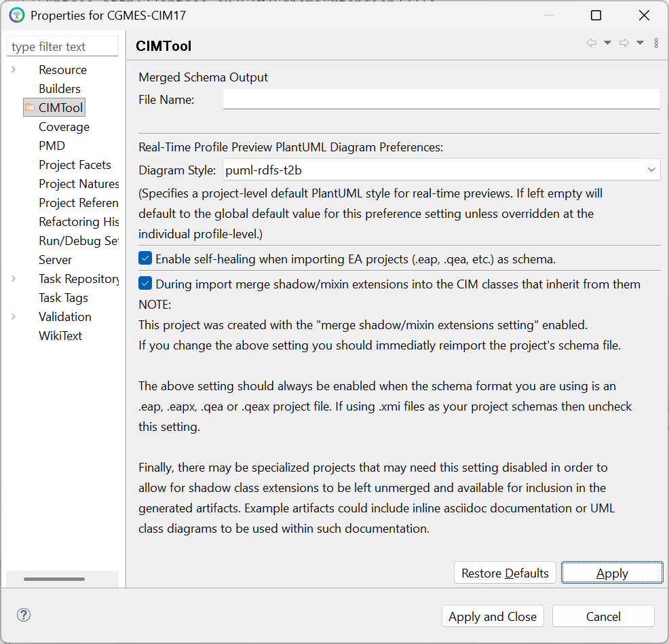
Task: Click the help question mark icon
Action: [24, 615]
